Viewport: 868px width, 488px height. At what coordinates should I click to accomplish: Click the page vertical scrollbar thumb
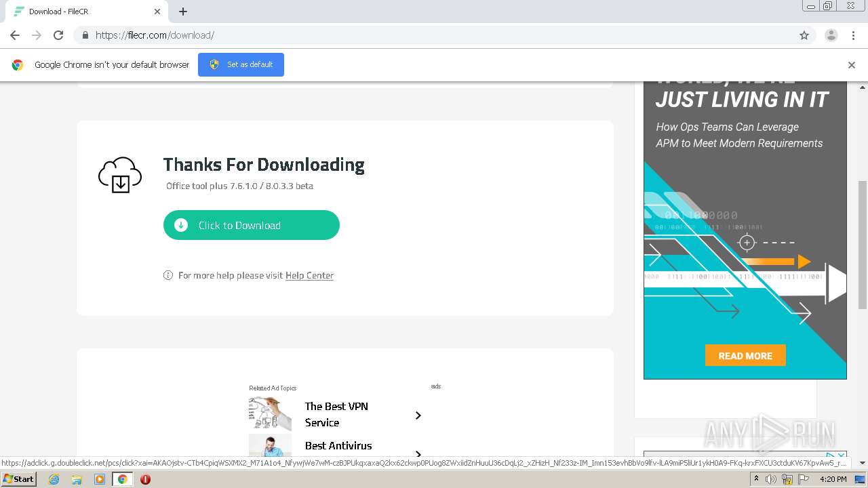863,244
